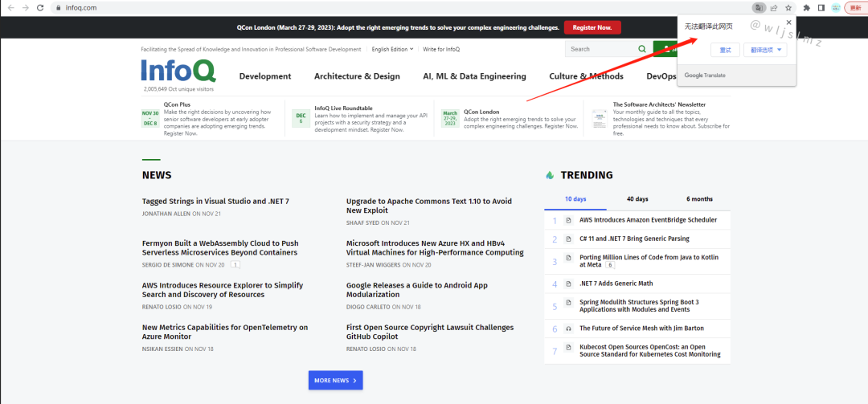
Task: Open AWS Introduces Amazon EventBridge Scheduler
Action: [649, 220]
